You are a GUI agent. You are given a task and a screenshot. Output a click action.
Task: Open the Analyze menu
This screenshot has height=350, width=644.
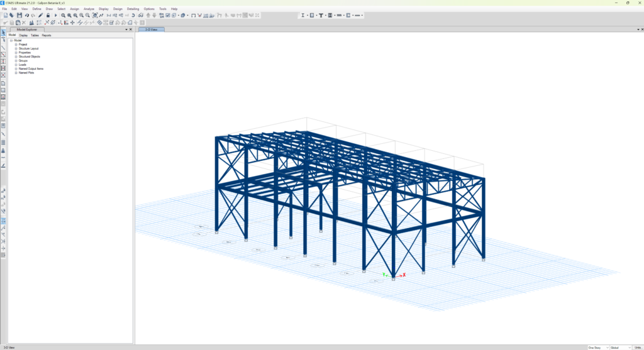(x=89, y=9)
